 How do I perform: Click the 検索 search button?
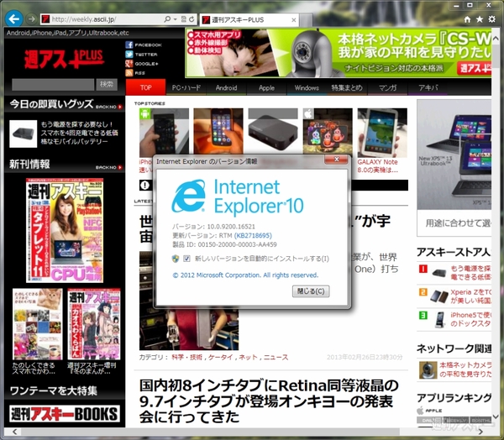click(107, 84)
